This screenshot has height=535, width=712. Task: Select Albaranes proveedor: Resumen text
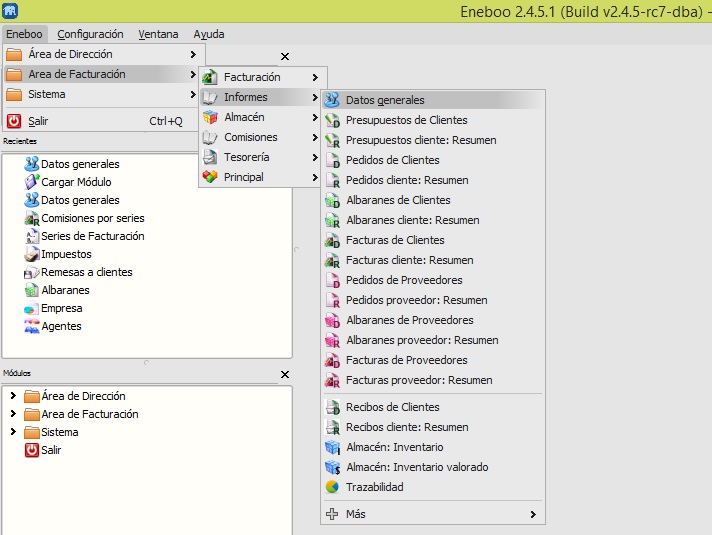tap(422, 340)
